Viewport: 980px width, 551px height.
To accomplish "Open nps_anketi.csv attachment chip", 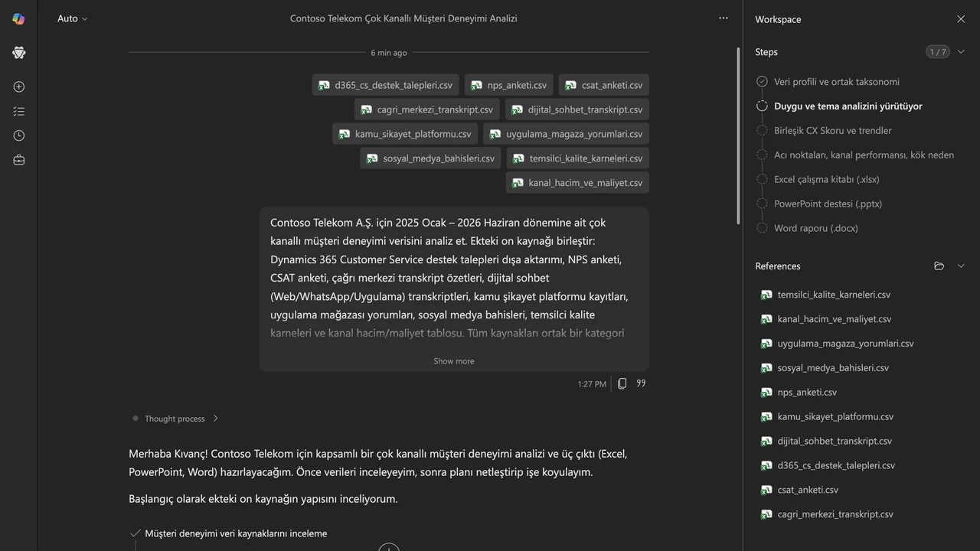I will pos(508,85).
